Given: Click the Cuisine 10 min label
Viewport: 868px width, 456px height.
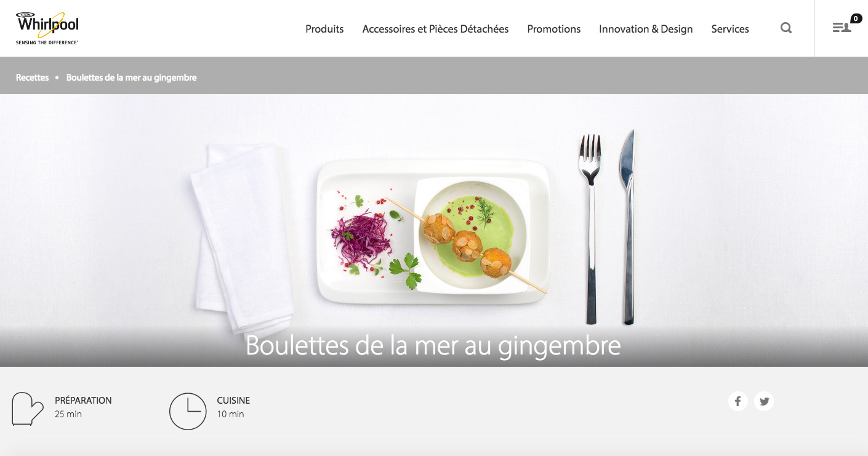Looking at the screenshot, I should point(233,407).
